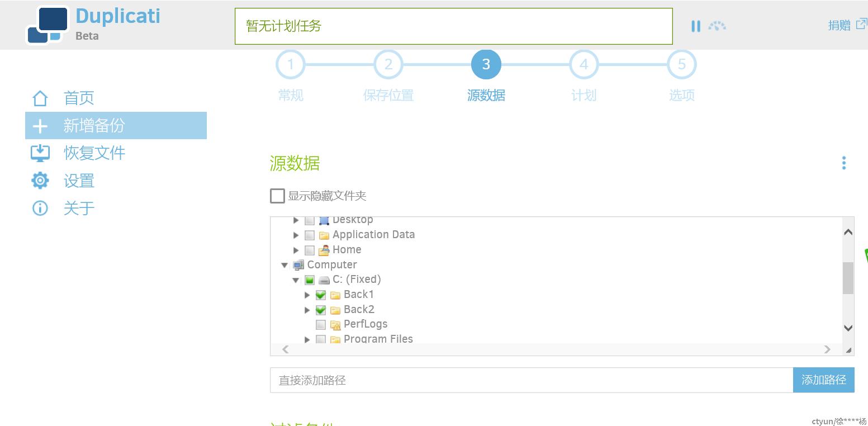This screenshot has width=868, height=426.
Task: Check the PerfLogs checkbox
Action: pos(321,325)
